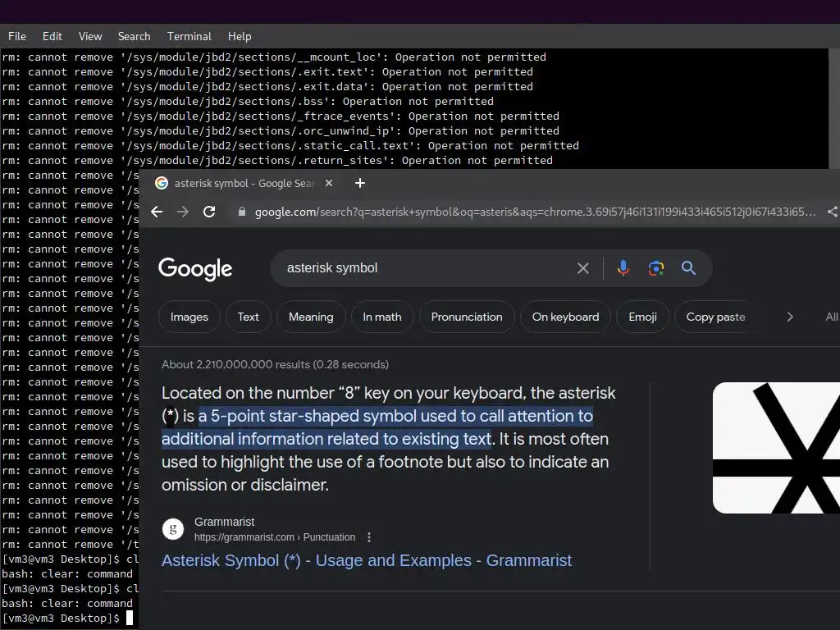Viewport: 840px width, 630px height.
Task: Click the highlighted 5-point star-shaped snippet text
Action: pos(377,427)
